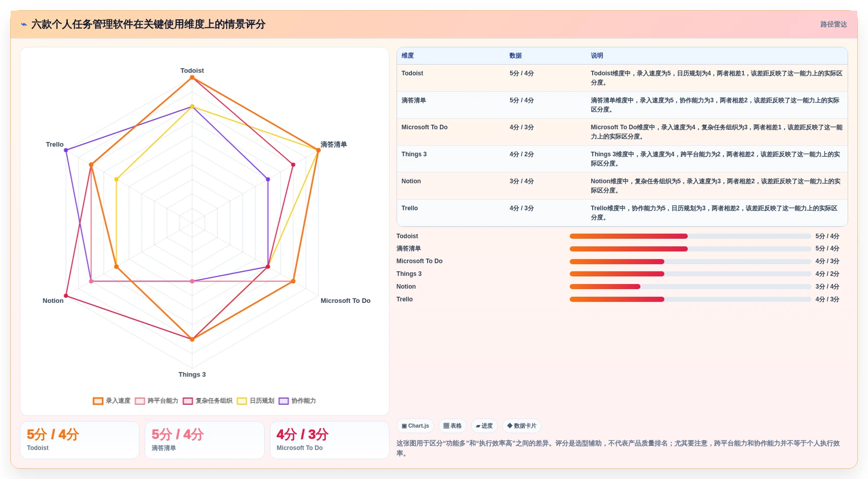Click the 进度 tag chip
The image size is (868, 479).
click(x=484, y=426)
